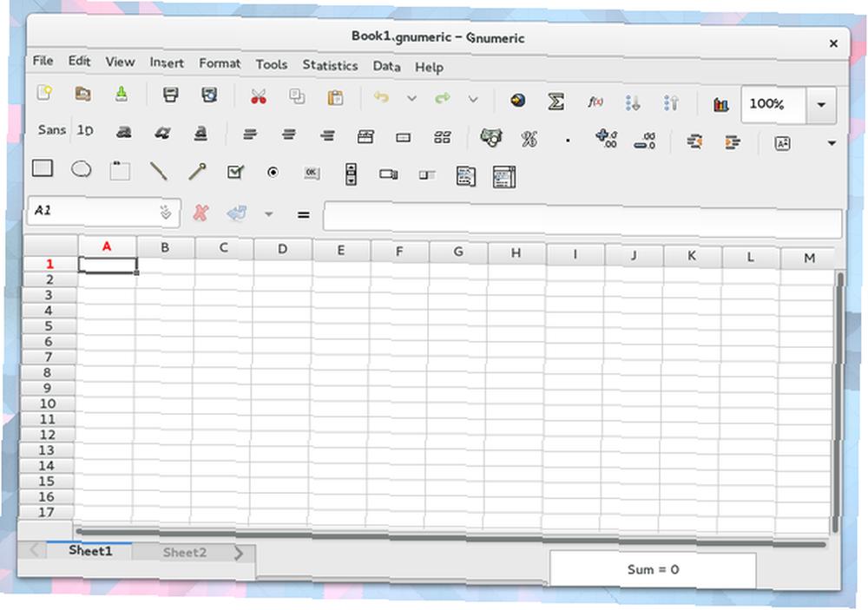The image size is (868, 610).
Task: Open the File menu
Action: click(x=43, y=61)
